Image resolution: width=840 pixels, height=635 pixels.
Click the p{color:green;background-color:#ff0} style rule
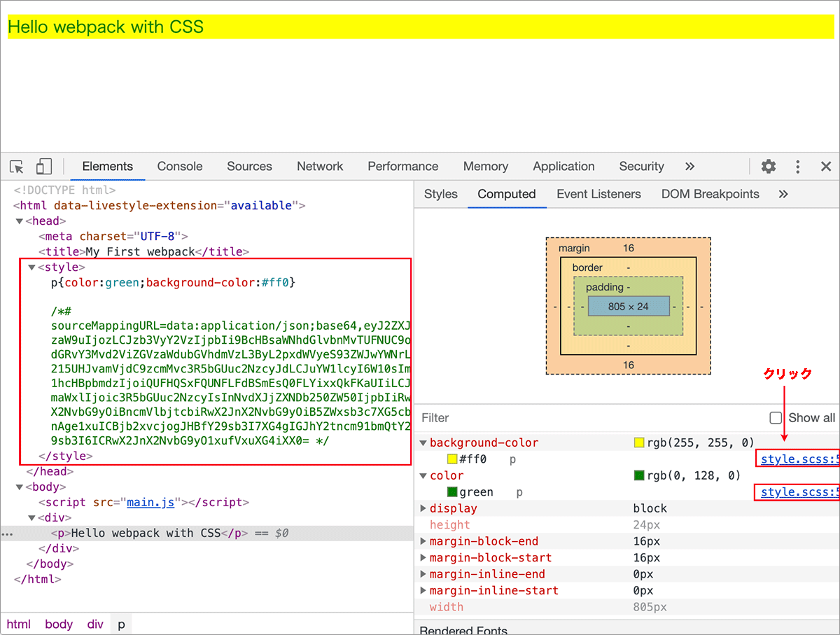pos(174,283)
